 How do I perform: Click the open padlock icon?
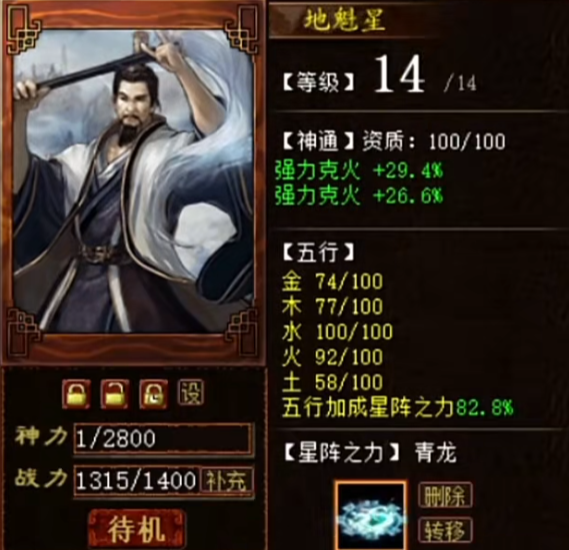click(x=114, y=394)
